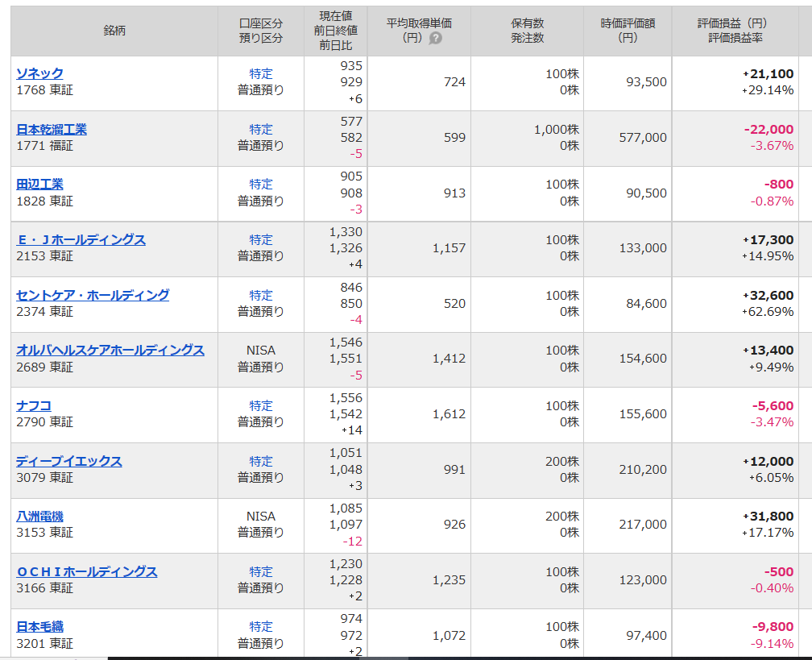Click NISA label in 八洲電機 row

coord(260,517)
